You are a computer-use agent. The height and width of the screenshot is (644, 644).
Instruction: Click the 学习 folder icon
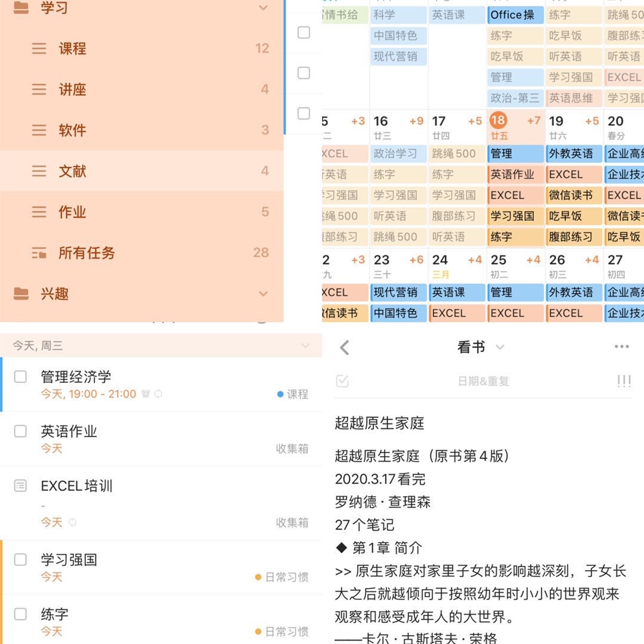[x=21, y=8]
